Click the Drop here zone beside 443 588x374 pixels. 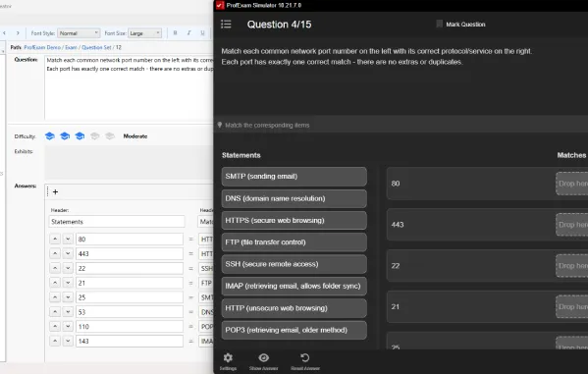point(572,225)
